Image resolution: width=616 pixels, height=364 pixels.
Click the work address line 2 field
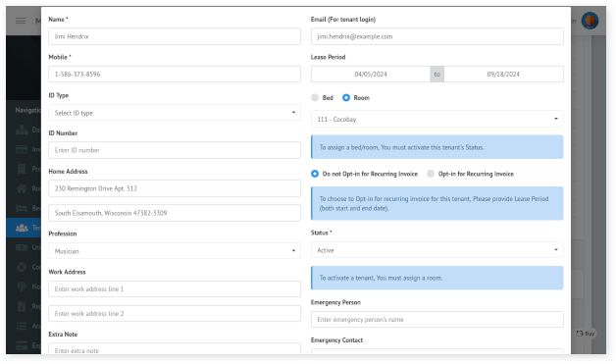tap(175, 313)
